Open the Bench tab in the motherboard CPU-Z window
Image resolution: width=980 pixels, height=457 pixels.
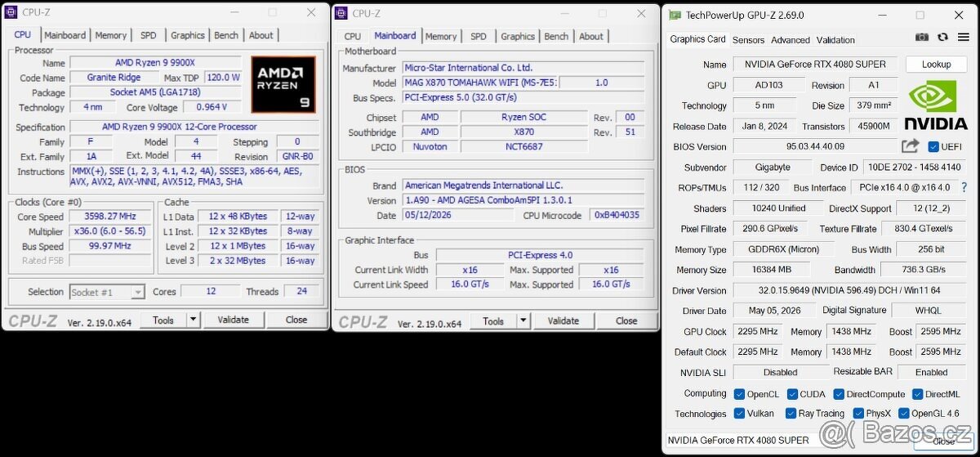556,36
